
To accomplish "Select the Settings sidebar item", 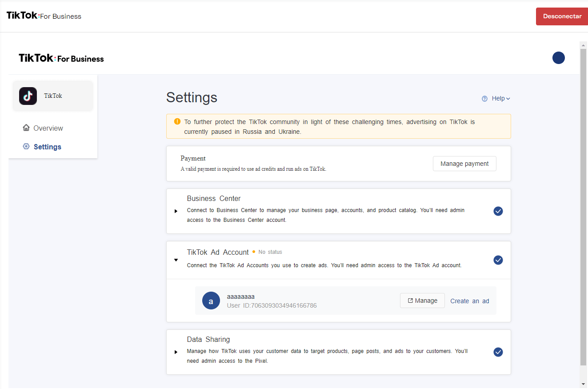I will pos(48,147).
